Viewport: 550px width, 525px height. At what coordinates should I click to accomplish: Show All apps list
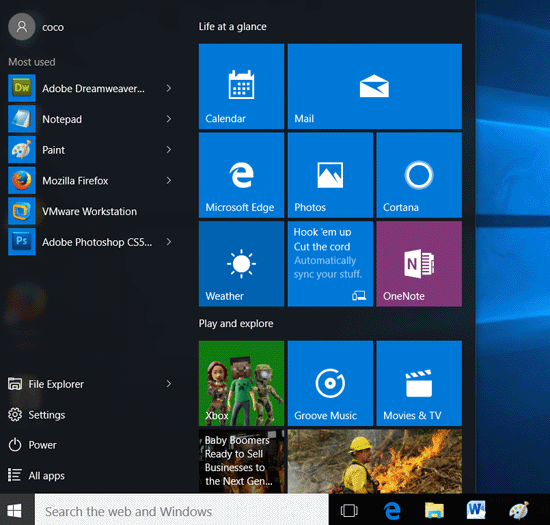pos(36,476)
